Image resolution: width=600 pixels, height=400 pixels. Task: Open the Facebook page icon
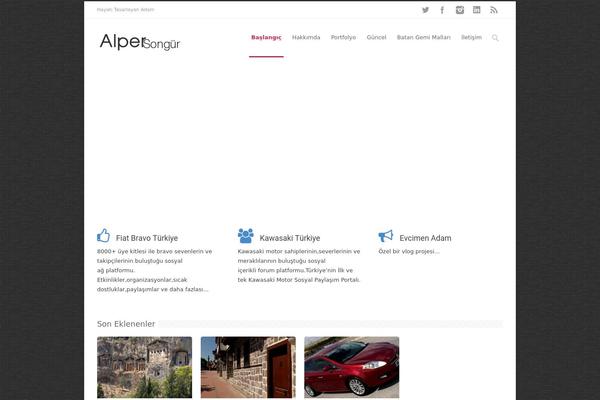click(442, 10)
